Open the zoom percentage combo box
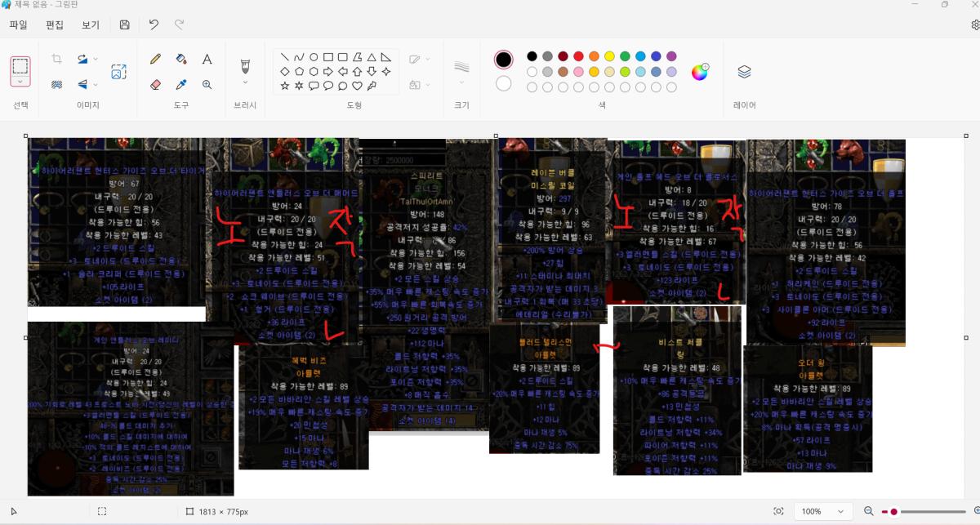 (823, 511)
